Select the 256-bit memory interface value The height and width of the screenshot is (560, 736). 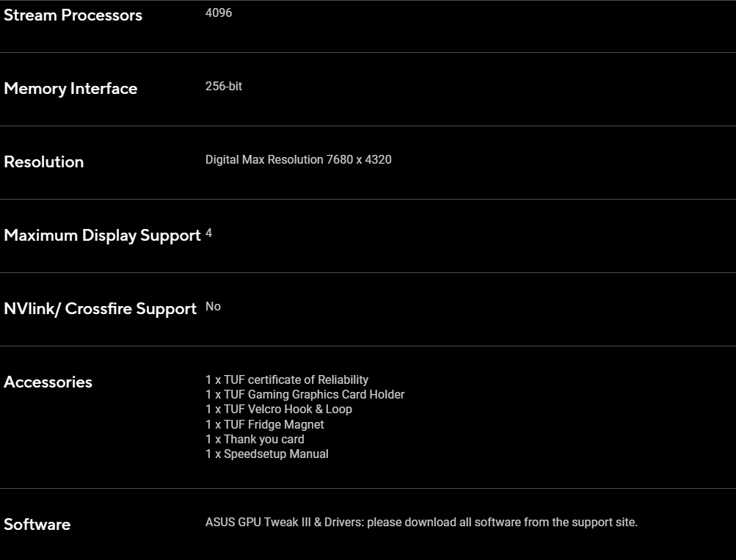(x=224, y=87)
